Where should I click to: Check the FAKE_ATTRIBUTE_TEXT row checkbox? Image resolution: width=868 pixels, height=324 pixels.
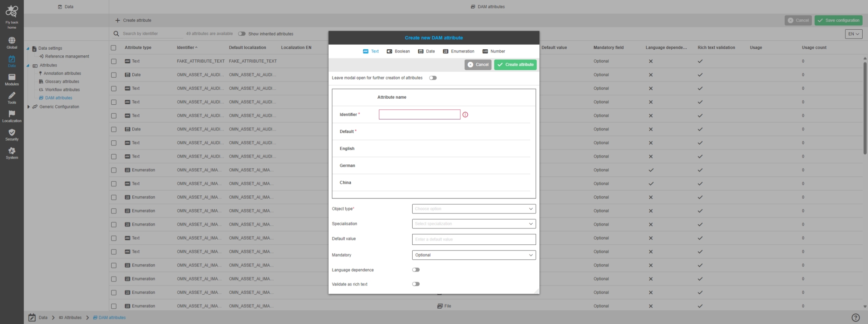(x=114, y=61)
